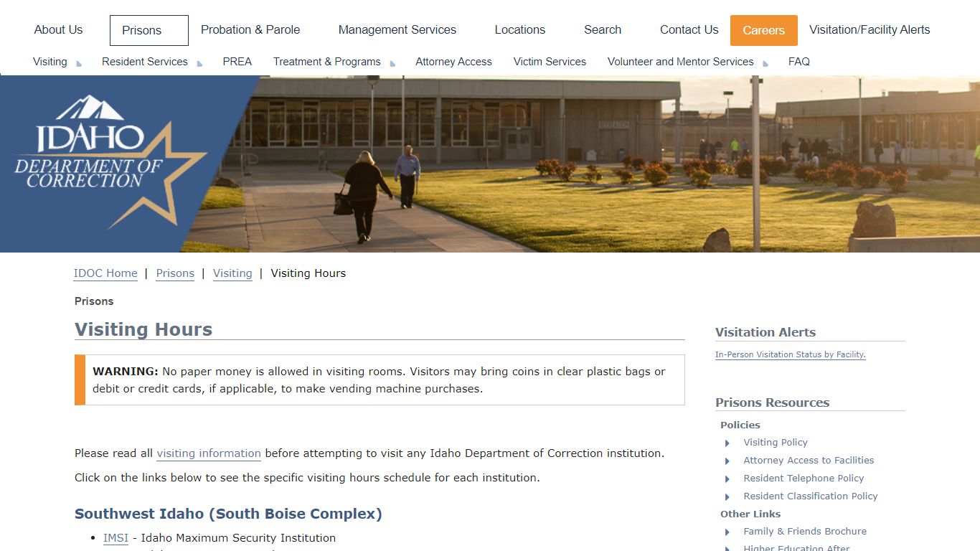Click the Southwest Idaho (South Boise Complex) heading

click(x=228, y=514)
